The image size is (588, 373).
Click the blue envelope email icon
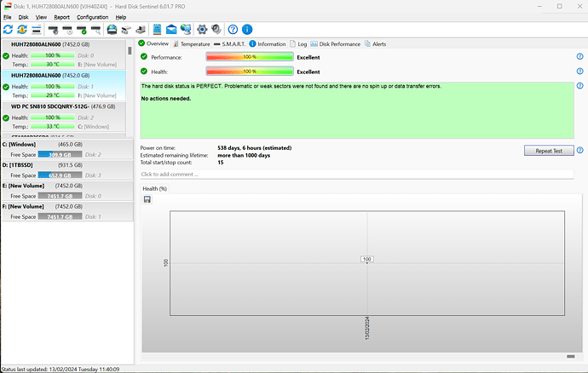(x=171, y=29)
